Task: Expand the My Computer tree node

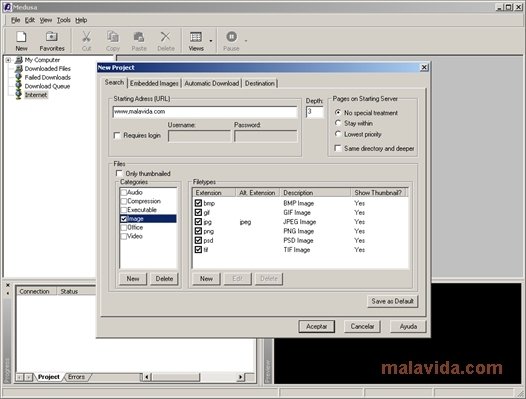Action: [x=8, y=60]
